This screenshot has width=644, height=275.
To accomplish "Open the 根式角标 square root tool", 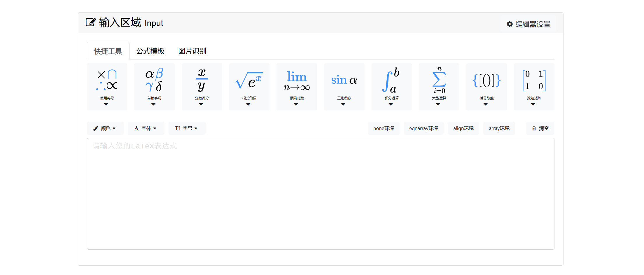I will (x=249, y=87).
